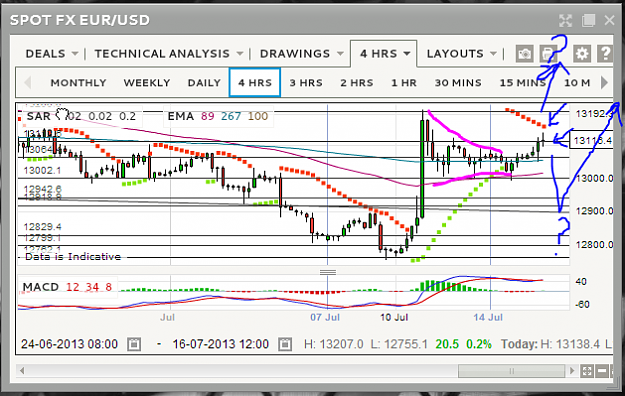The image size is (625, 396).
Task: Click the MACD 40 scale label
Action: pyautogui.click(x=581, y=282)
